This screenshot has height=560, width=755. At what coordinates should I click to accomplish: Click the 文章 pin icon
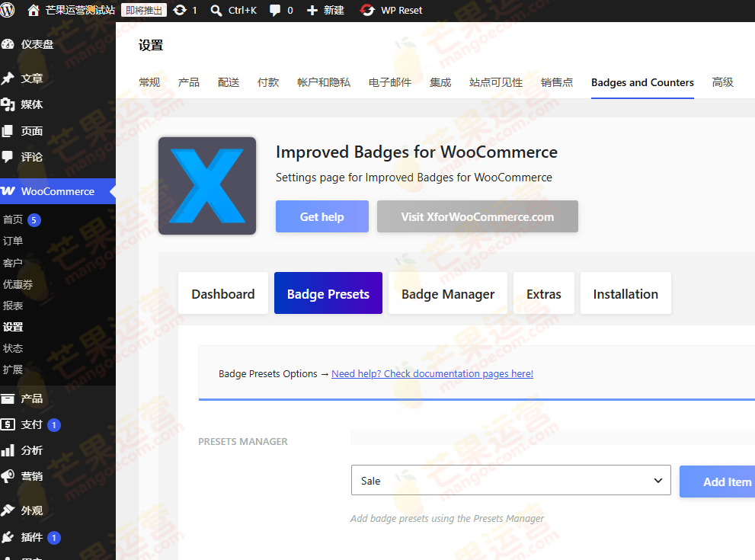(8, 78)
